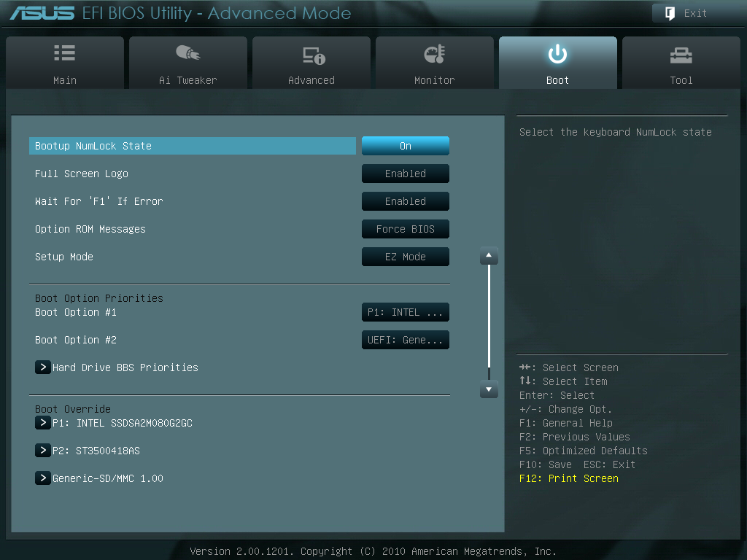The image size is (747, 560).
Task: Open the Main tab
Action: pyautogui.click(x=65, y=63)
